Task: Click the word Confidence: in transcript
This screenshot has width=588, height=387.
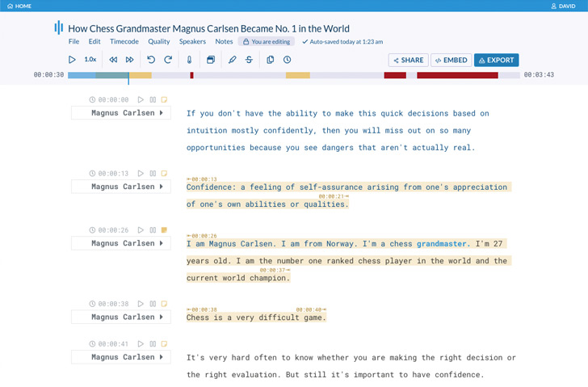Action: click(211, 187)
